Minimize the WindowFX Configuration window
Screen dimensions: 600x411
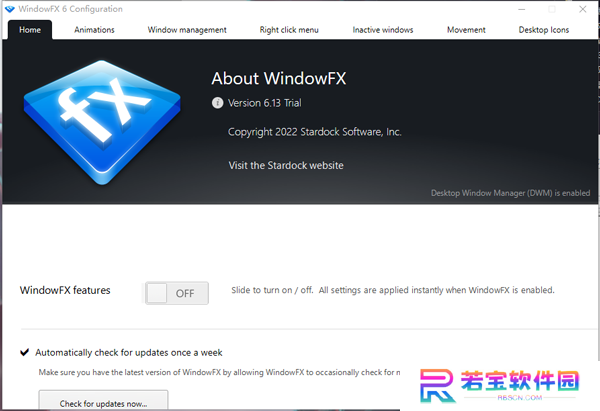pyautogui.click(x=522, y=9)
